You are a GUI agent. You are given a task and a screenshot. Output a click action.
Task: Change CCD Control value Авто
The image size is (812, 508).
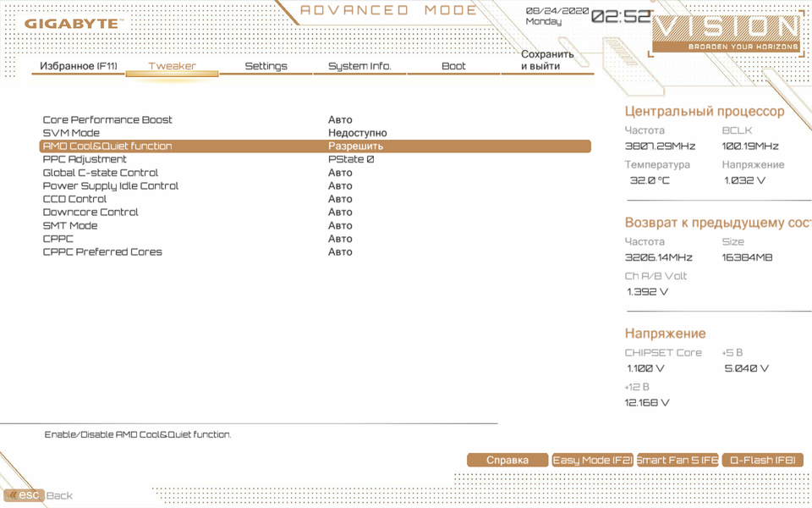tap(340, 199)
